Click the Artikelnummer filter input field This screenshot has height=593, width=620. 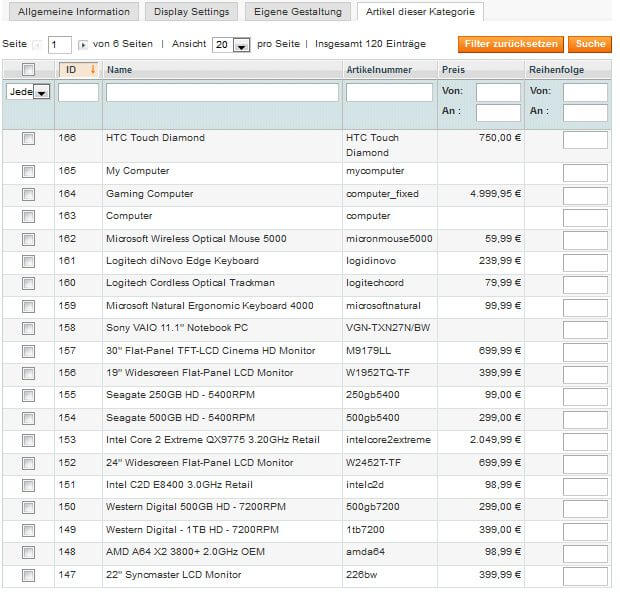click(x=389, y=92)
